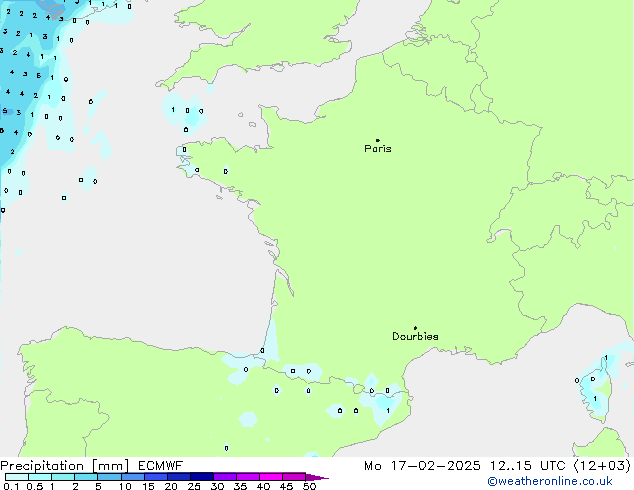Pick legend swatch between 5 and 10
This screenshot has height=490, width=634.
tap(110, 477)
